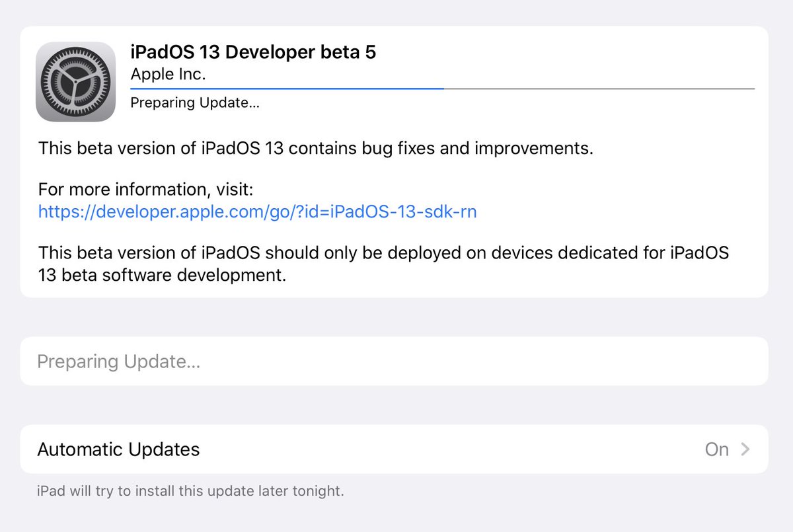Screen dimensions: 793x532
Task: Open the developer.apple.com release notes link
Action: pyautogui.click(x=258, y=211)
